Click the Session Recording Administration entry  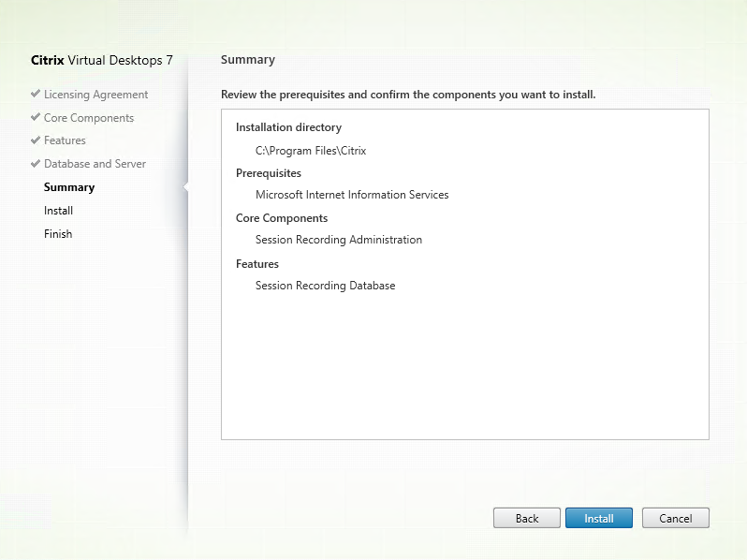coord(339,240)
